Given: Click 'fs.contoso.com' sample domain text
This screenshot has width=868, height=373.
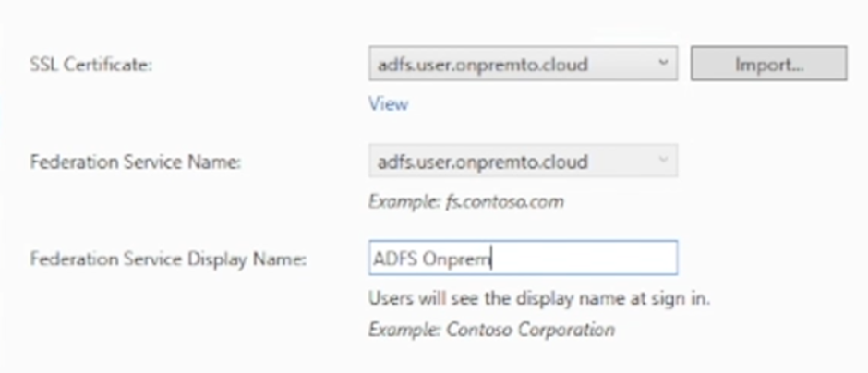Looking at the screenshot, I should [x=504, y=201].
